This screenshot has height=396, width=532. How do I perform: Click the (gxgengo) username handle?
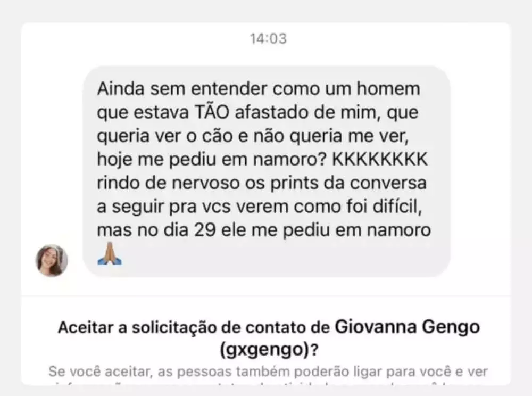264,349
